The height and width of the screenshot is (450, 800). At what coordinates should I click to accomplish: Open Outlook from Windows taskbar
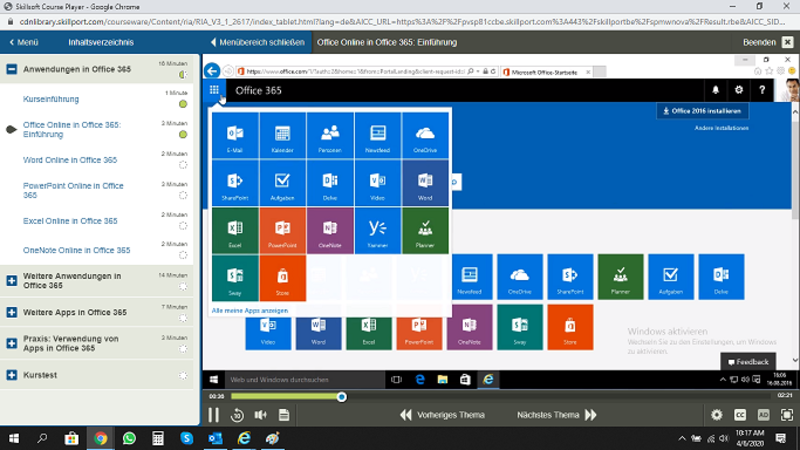click(x=215, y=438)
